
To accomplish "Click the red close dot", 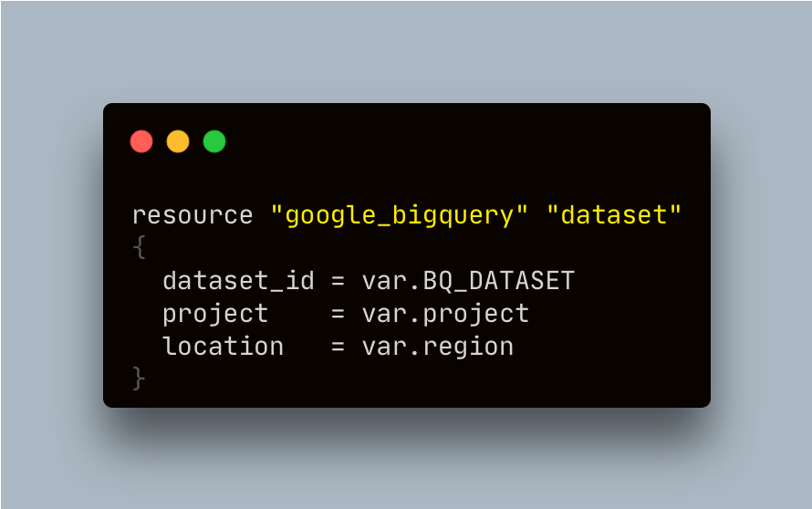I will tap(141, 141).
